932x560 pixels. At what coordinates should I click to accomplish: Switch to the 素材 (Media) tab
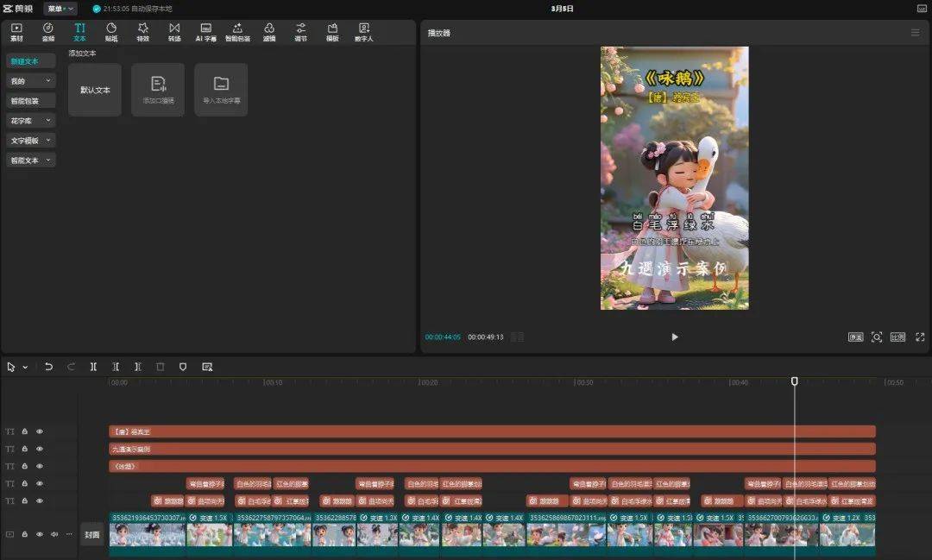click(16, 32)
